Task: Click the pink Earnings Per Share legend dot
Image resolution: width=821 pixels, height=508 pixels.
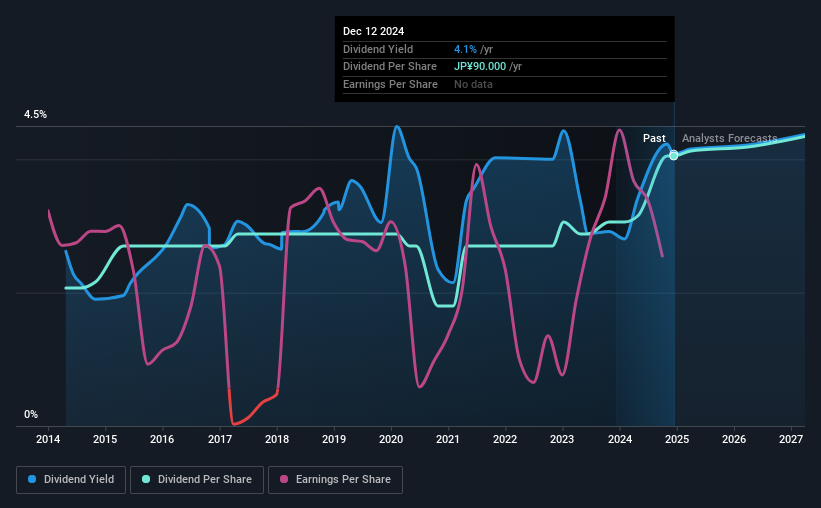Action: point(284,479)
